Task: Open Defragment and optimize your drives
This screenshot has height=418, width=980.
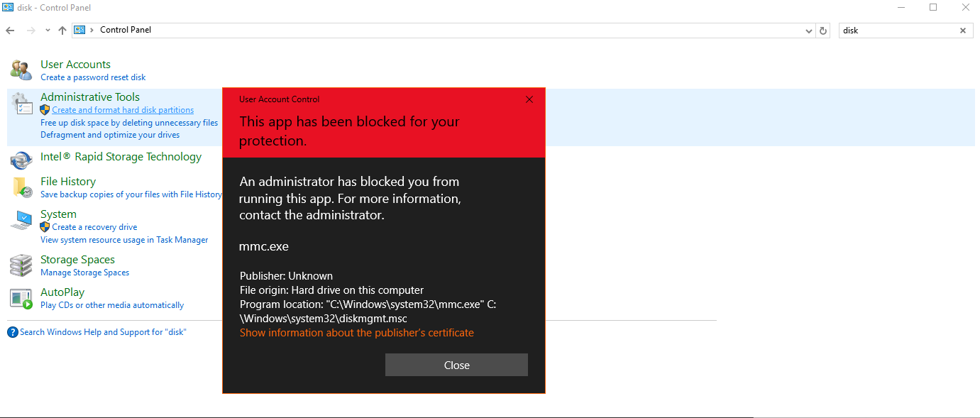Action: (110, 135)
